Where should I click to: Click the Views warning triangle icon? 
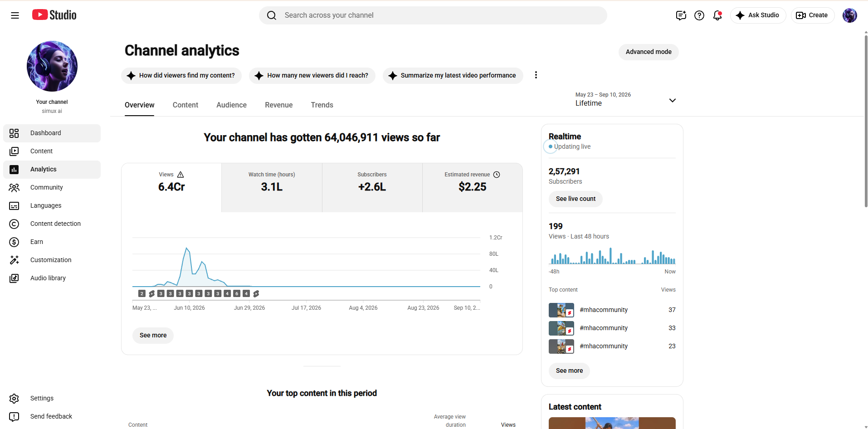click(180, 175)
